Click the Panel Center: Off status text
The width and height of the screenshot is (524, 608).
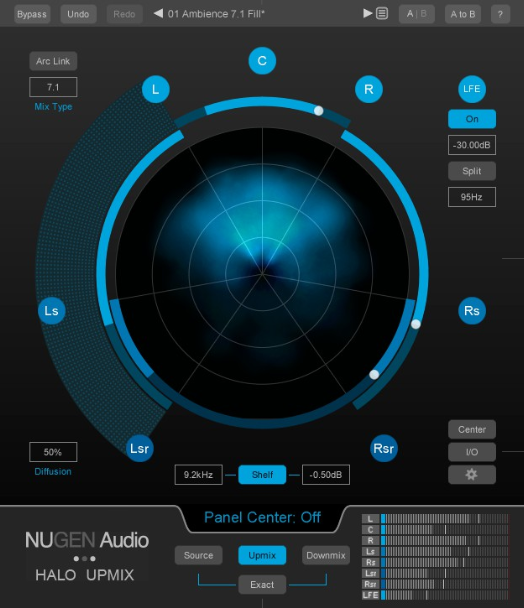(x=262, y=517)
